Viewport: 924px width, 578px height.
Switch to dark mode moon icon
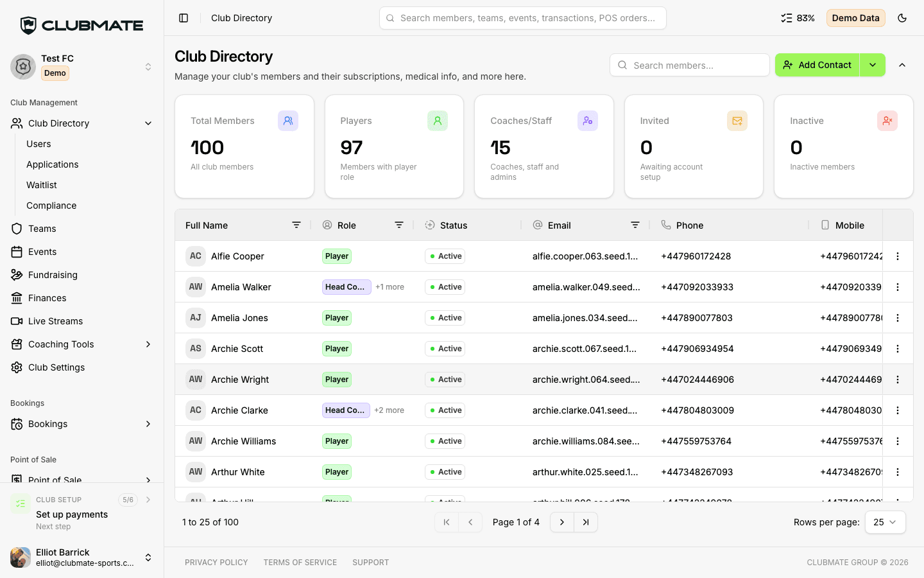pos(902,18)
